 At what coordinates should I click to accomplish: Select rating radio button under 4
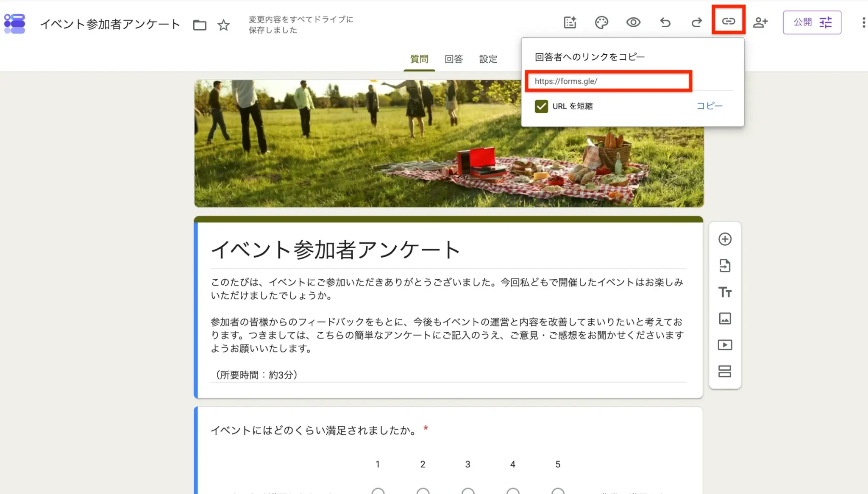coord(513,491)
